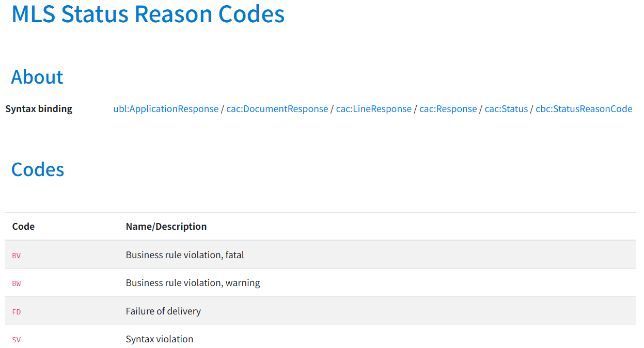Click the Codes section heading
This screenshot has width=644, height=348.
[38, 169]
